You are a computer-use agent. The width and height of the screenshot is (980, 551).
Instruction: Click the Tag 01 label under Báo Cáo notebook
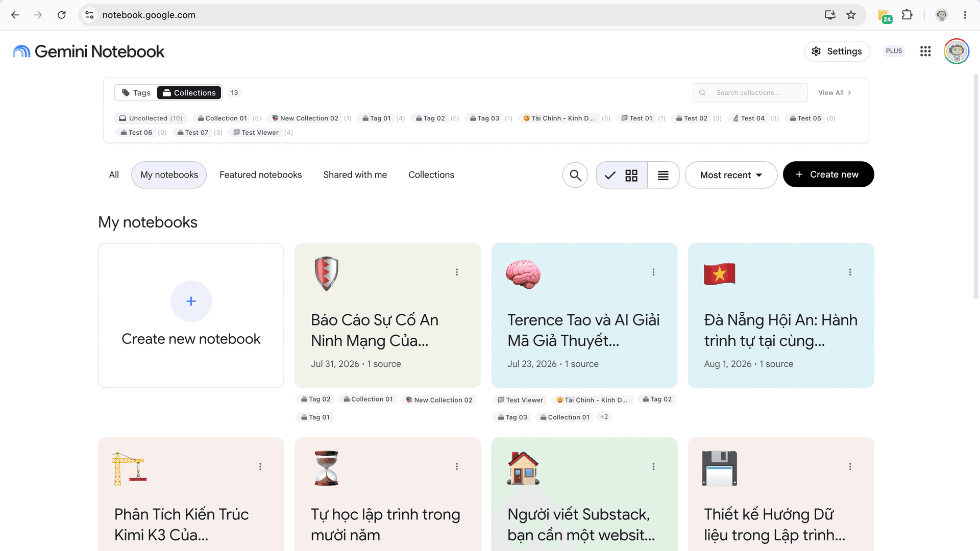tap(315, 417)
